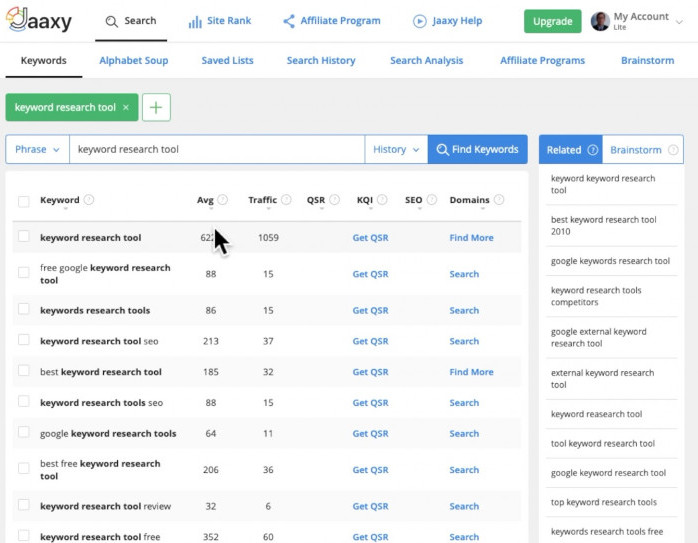Viewport: 698px width, 543px height.
Task: Check the box for best free keyword research tool
Action: pyautogui.click(x=24, y=468)
